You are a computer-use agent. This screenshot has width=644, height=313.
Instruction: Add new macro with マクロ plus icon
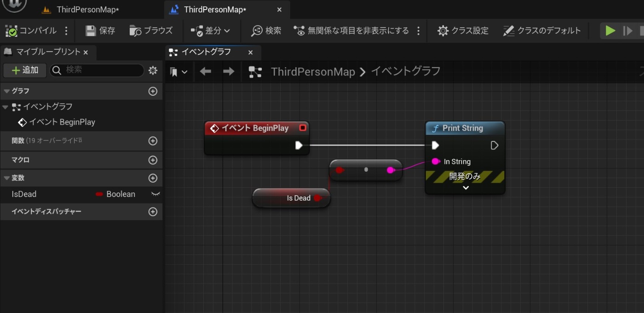point(153,160)
